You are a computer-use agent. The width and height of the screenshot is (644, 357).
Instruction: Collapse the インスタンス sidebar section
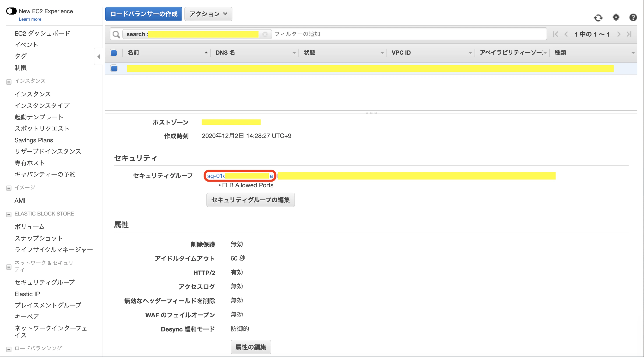9,82
